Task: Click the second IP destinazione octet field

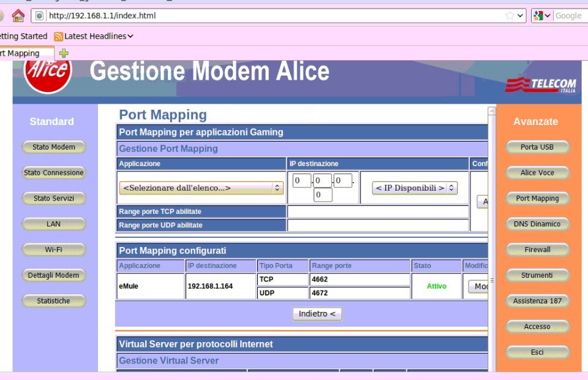Action: [x=323, y=180]
